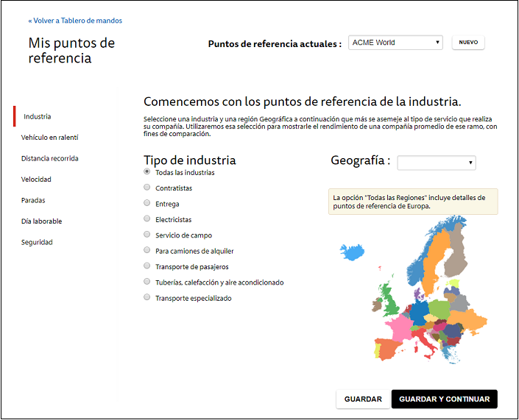This screenshot has width=519, height=420.
Task: Open the Vehículo en ralentí section
Action: click(49, 138)
